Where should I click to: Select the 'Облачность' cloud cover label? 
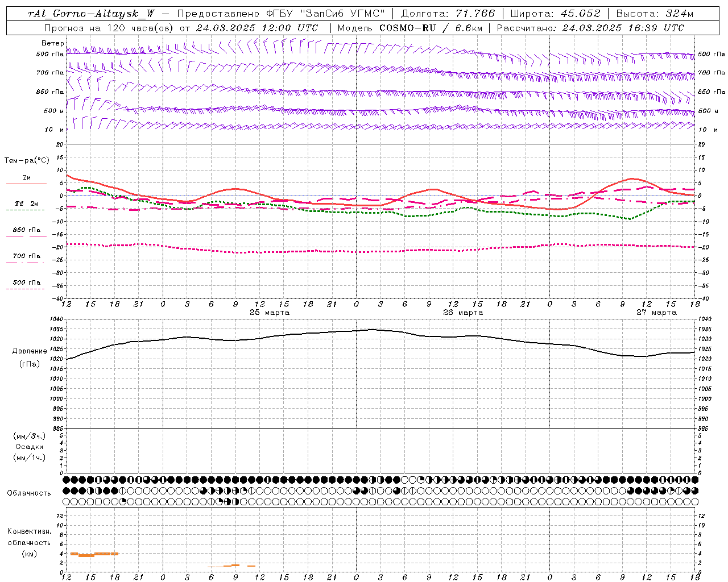[x=29, y=493]
